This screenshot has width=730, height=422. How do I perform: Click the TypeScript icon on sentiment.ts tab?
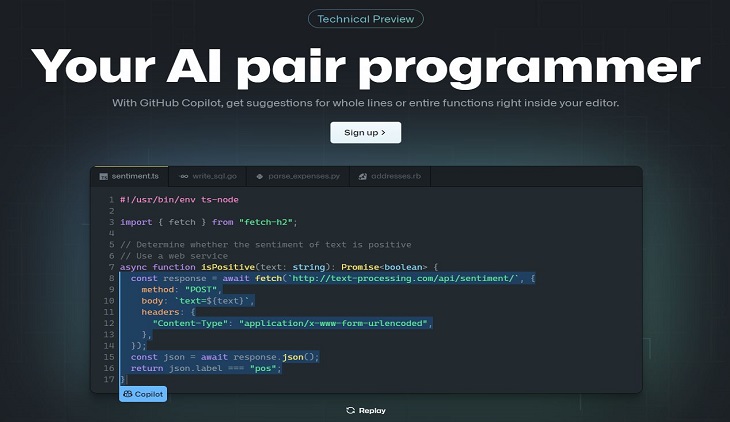103,177
